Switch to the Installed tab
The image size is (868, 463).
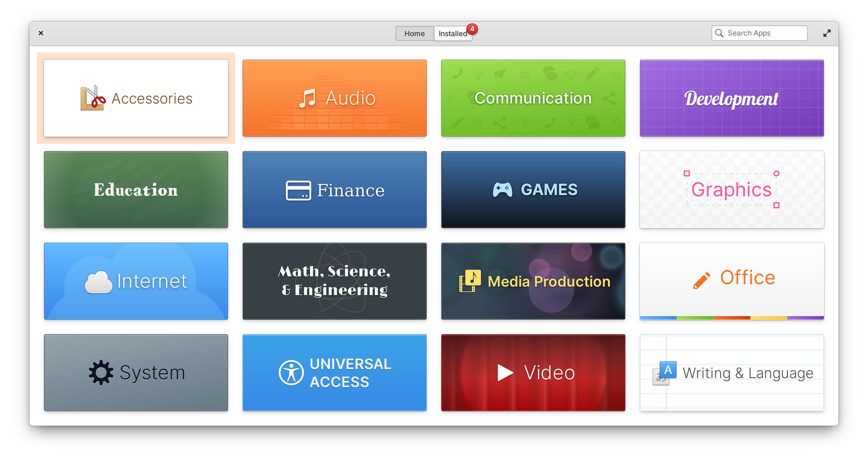click(x=453, y=33)
